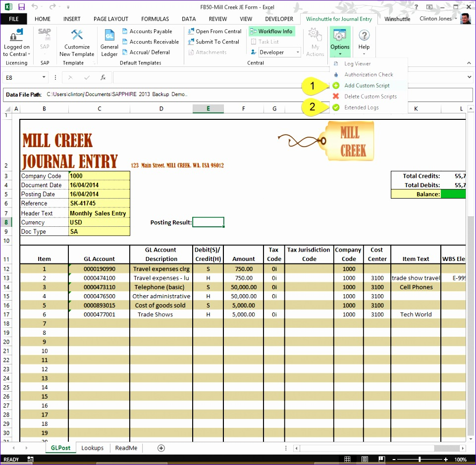476x465 pixels.
Task: Click the Attachments button
Action: click(208, 52)
